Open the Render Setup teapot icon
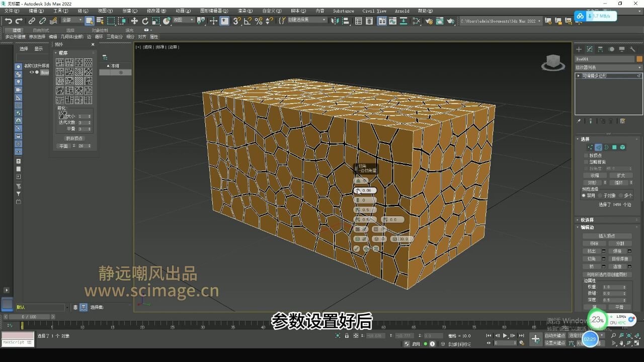The image size is (644, 362). tap(429, 21)
